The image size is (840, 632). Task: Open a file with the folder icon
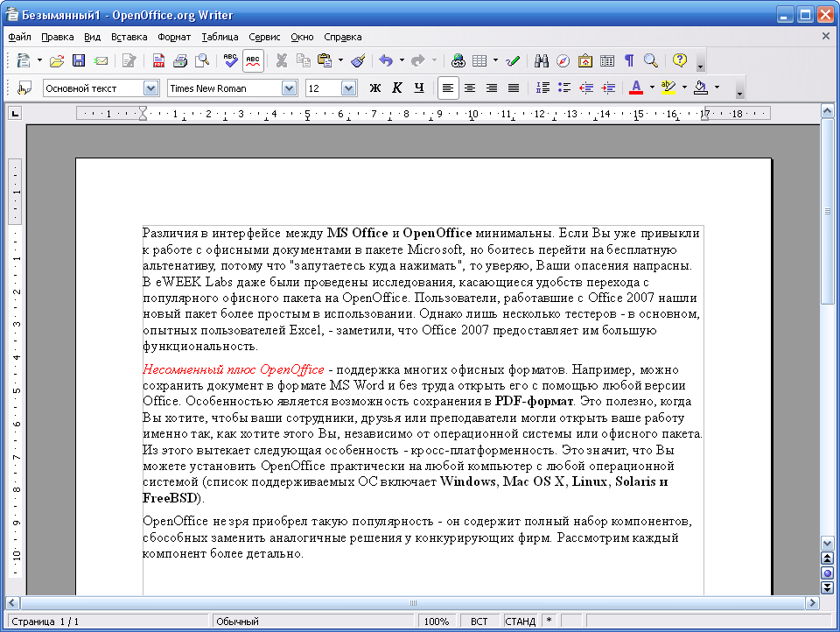(57, 60)
